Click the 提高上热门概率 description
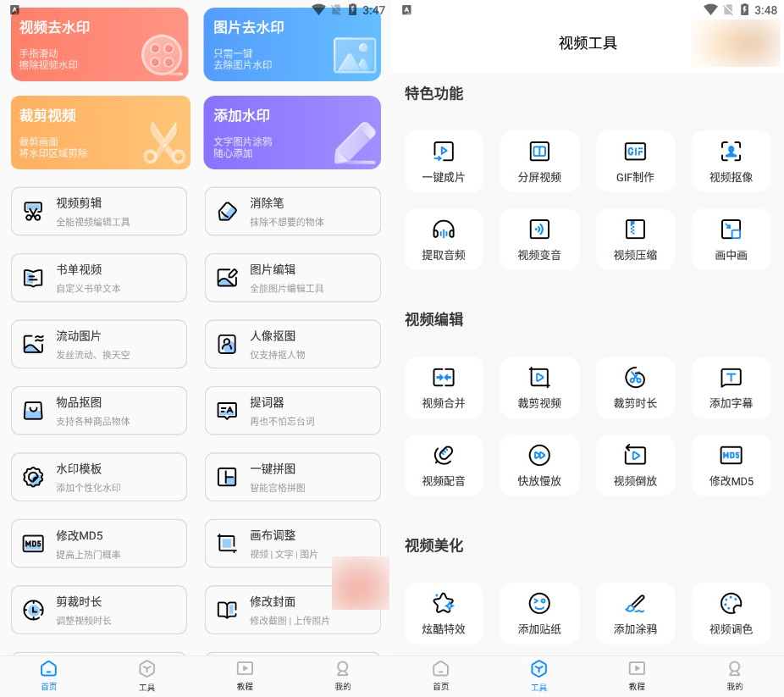This screenshot has width=784, height=697. click(89, 555)
